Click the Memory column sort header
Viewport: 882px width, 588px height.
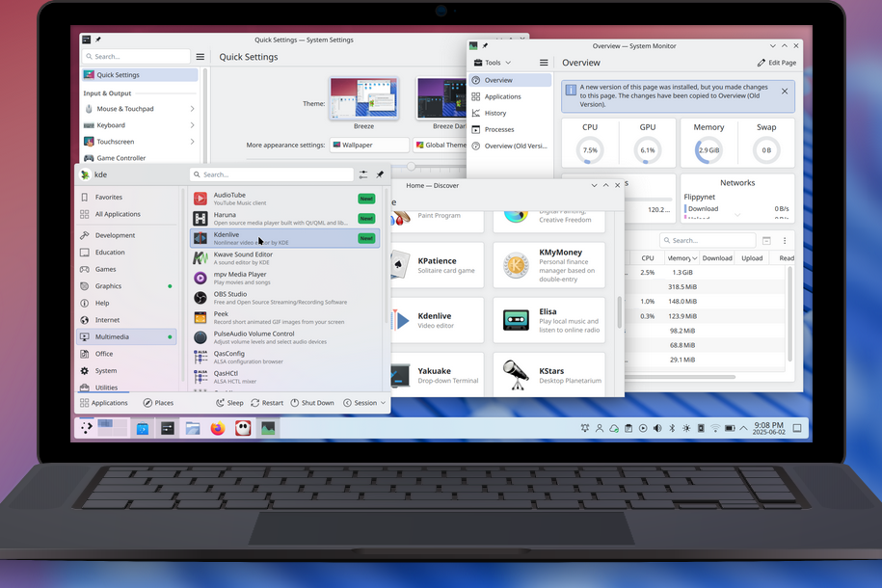coord(682,257)
